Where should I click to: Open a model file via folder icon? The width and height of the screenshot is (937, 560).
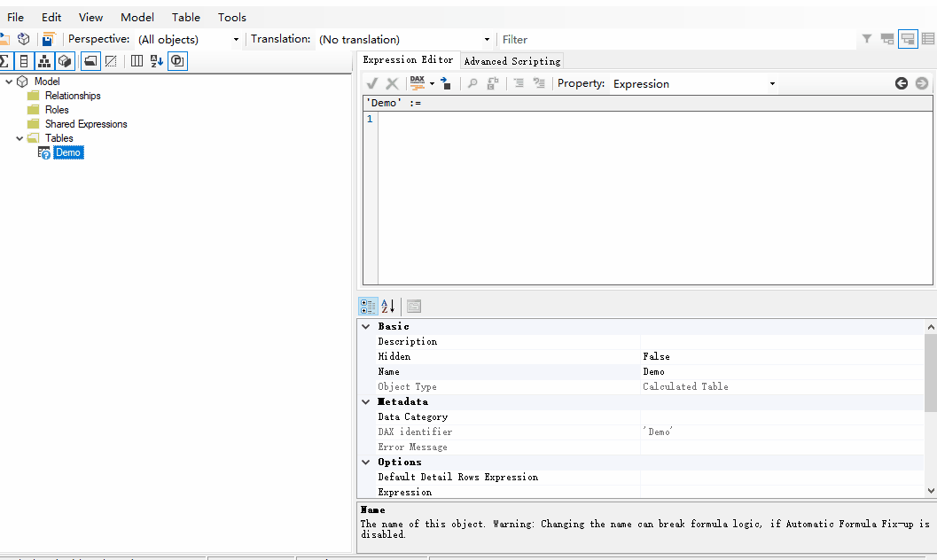[4, 39]
